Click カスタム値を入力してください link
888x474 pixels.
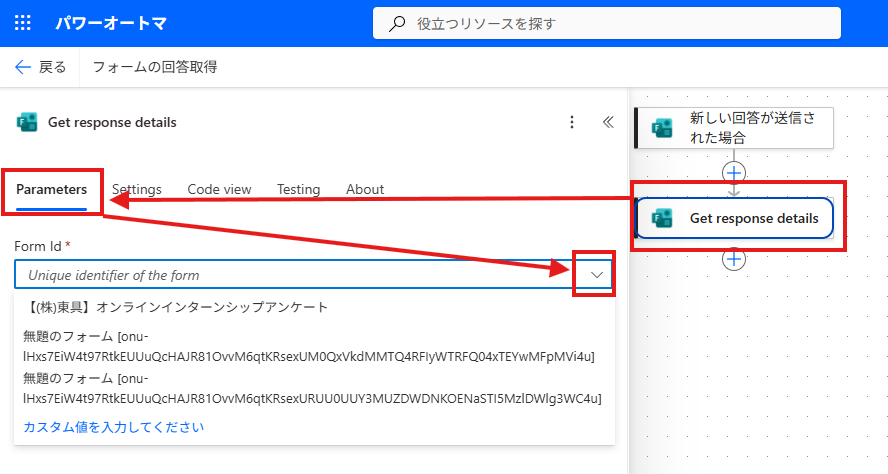tap(114, 427)
